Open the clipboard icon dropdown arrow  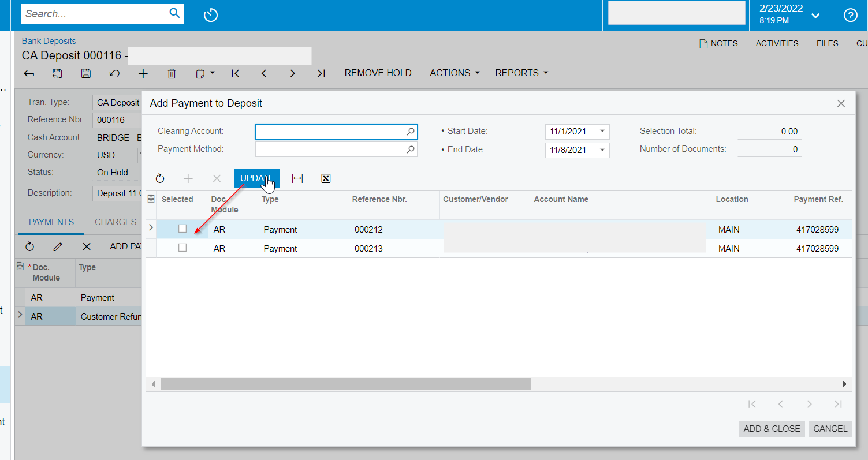[x=213, y=73]
